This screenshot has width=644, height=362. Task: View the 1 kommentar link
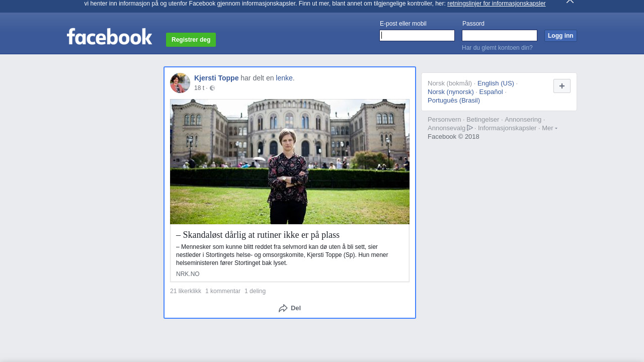223,291
